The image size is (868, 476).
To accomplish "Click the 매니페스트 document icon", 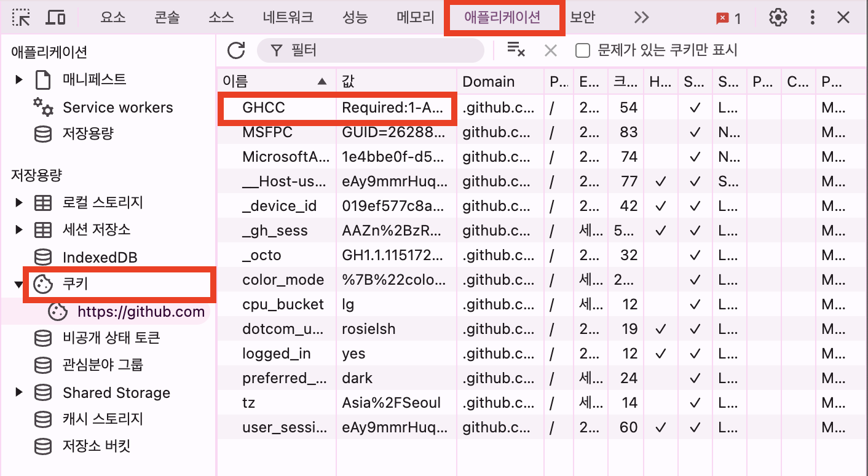I will tap(42, 80).
